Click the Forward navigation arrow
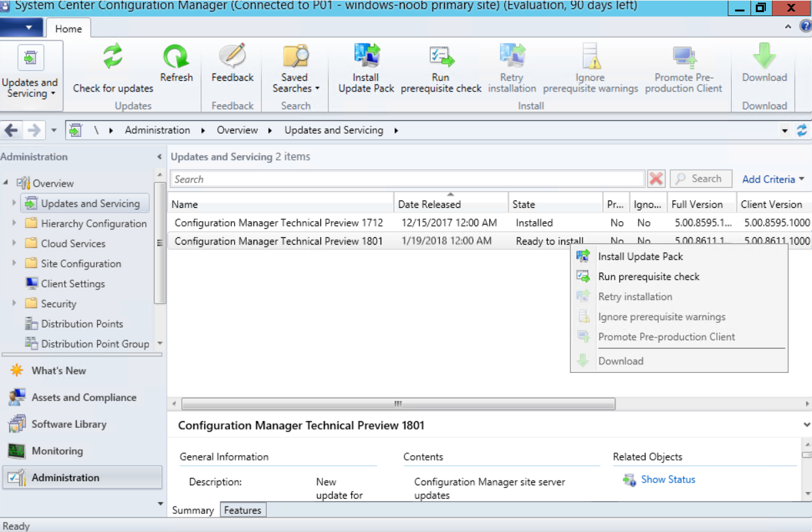The width and height of the screenshot is (812, 532). 33,130
